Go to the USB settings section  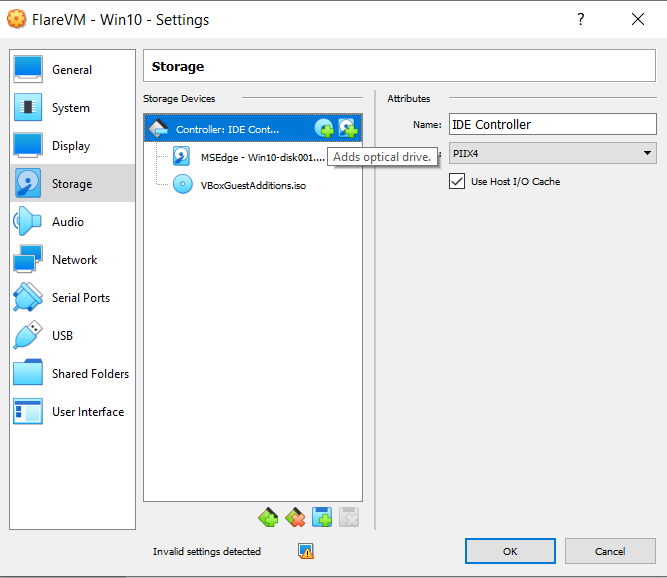pos(62,336)
